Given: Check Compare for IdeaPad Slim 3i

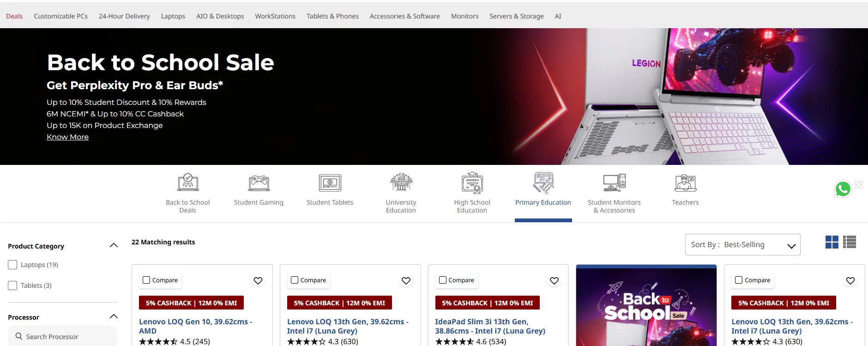Looking at the screenshot, I should (443, 280).
